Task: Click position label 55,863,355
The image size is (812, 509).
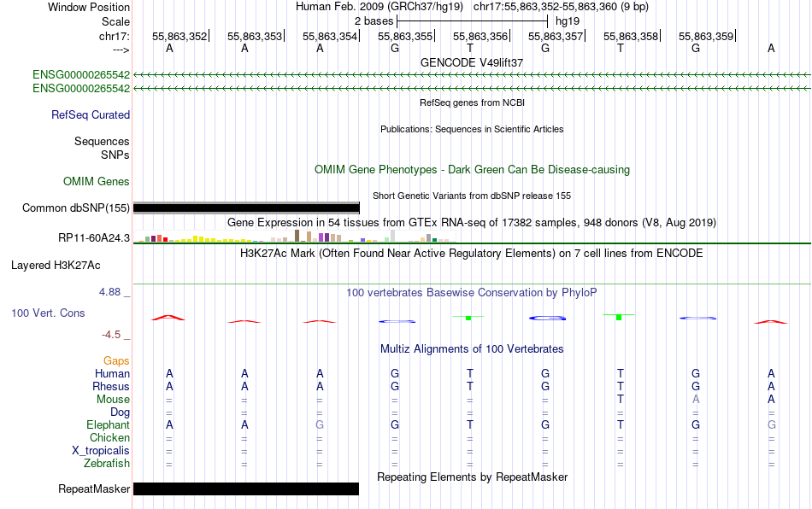Action: tap(405, 36)
